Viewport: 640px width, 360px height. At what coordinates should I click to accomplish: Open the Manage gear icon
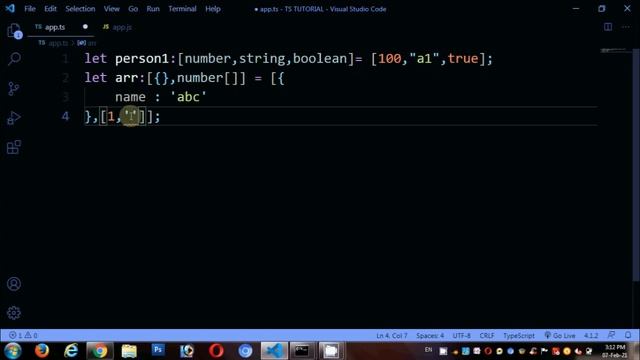14,313
